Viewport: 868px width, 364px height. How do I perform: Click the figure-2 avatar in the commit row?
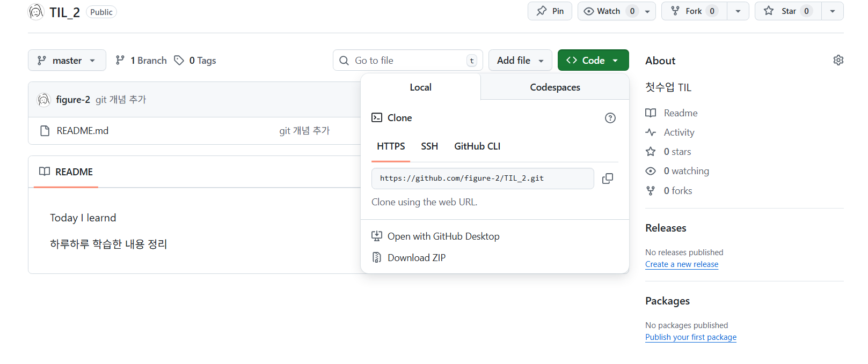pos(43,100)
